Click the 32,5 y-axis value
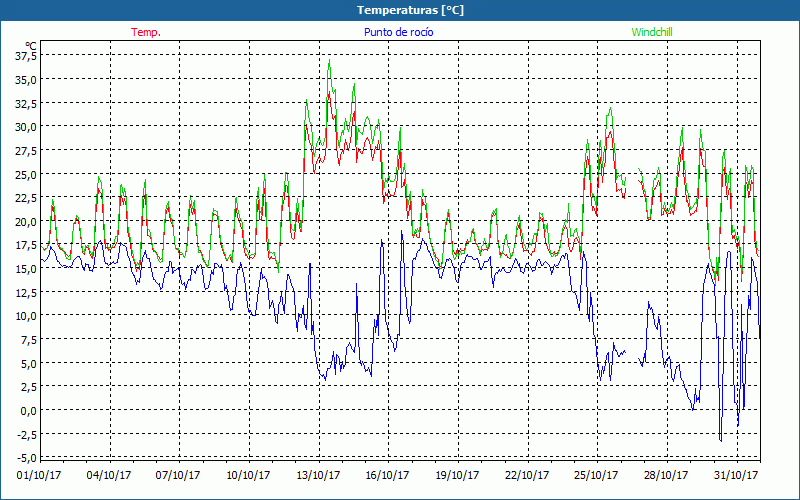 pos(26,103)
